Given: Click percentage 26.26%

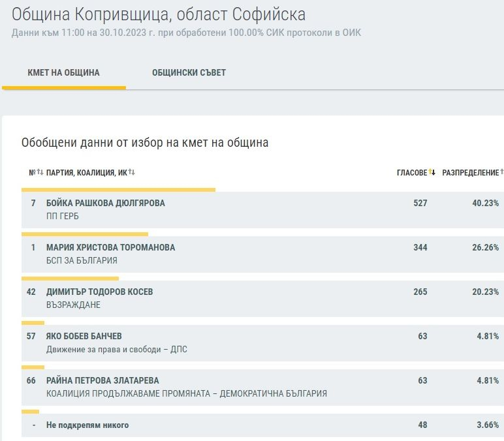Looking at the screenshot, I should pyautogui.click(x=485, y=247).
